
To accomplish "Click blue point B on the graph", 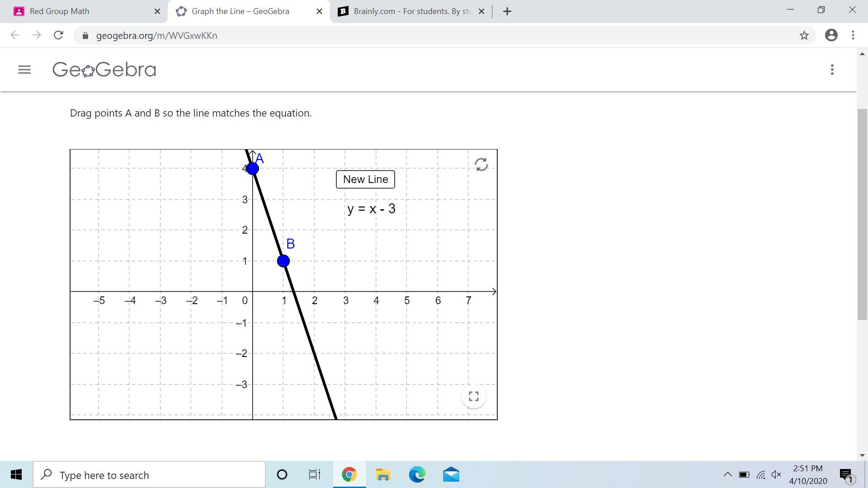I will (283, 261).
